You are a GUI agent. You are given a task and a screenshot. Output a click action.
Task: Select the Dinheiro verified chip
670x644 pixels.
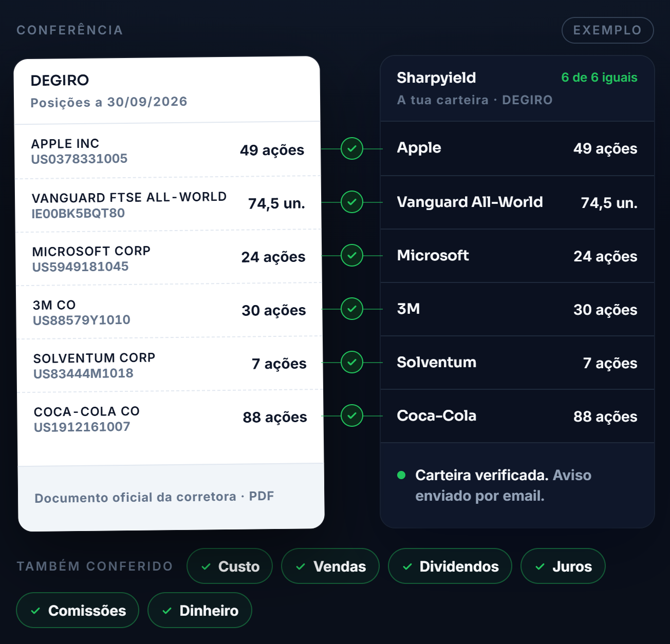[200, 610]
